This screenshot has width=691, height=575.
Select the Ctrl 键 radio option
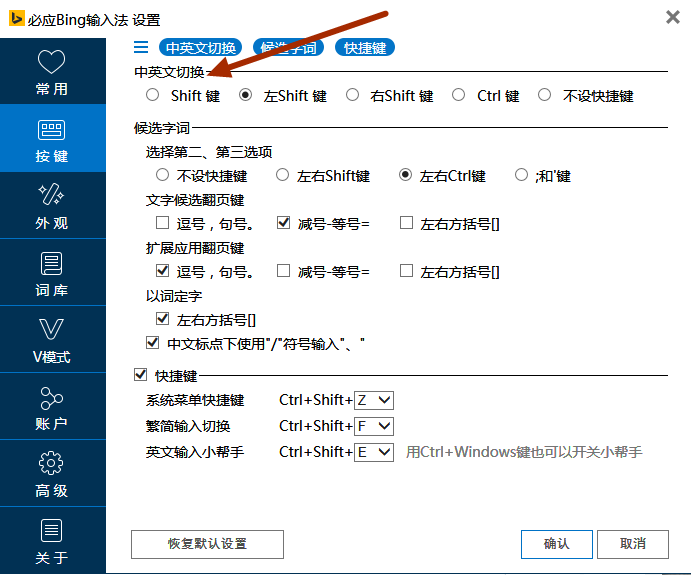(x=458, y=95)
